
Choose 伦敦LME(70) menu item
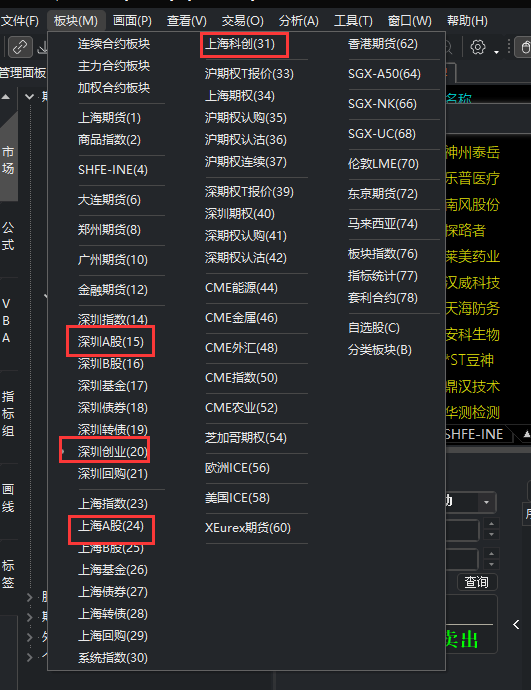pos(383,163)
